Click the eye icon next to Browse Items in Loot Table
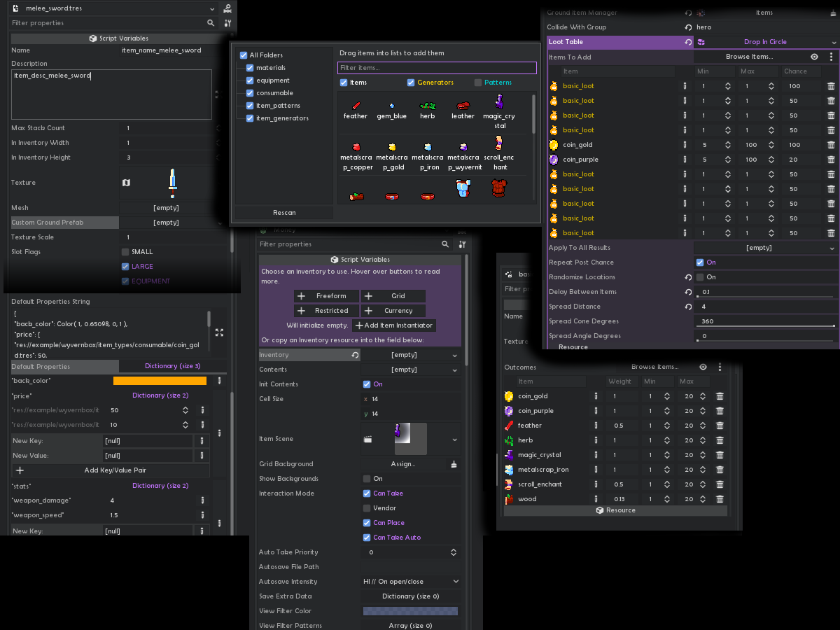 [x=815, y=57]
